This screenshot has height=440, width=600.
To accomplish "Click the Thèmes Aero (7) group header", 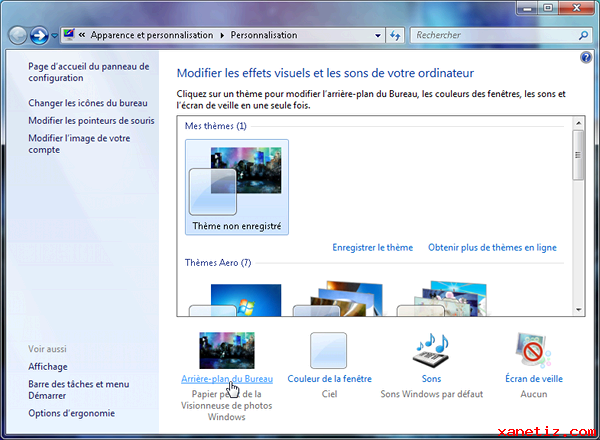I will click(218, 263).
